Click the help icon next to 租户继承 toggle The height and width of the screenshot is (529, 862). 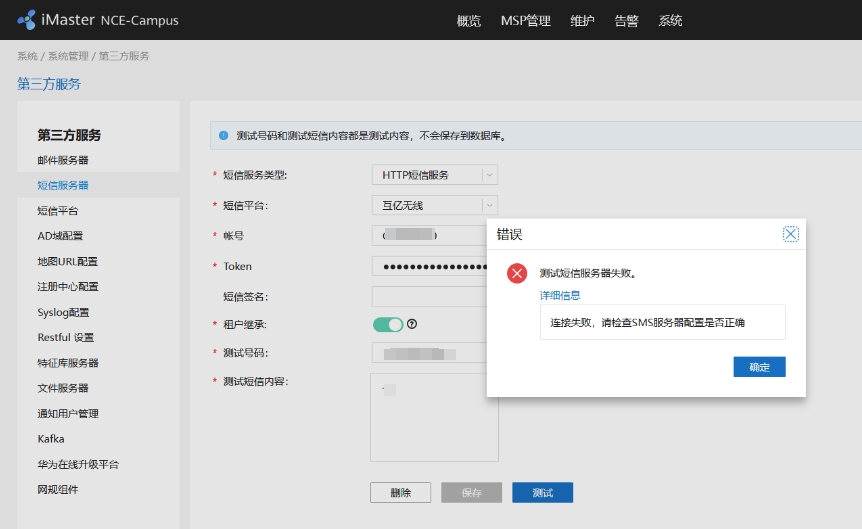click(x=411, y=324)
